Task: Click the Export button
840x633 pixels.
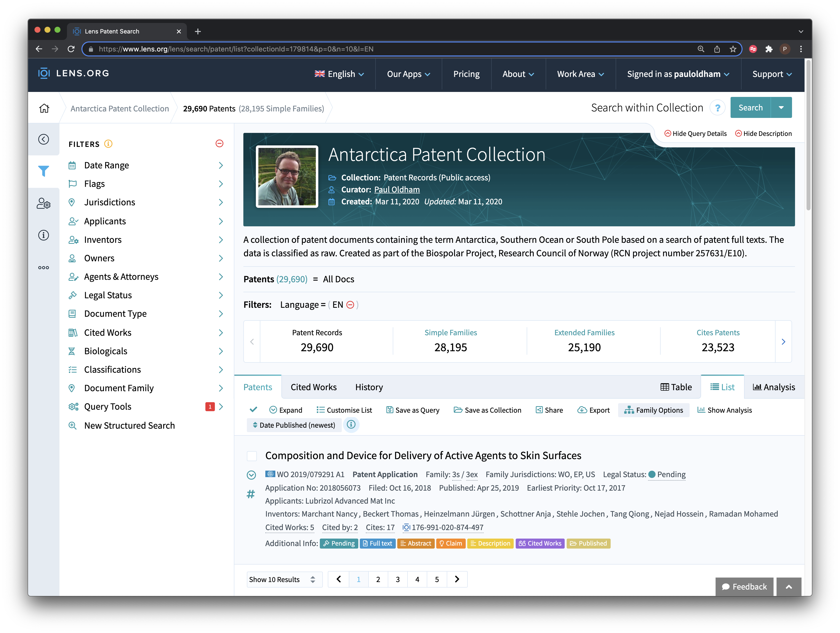Action: (594, 410)
